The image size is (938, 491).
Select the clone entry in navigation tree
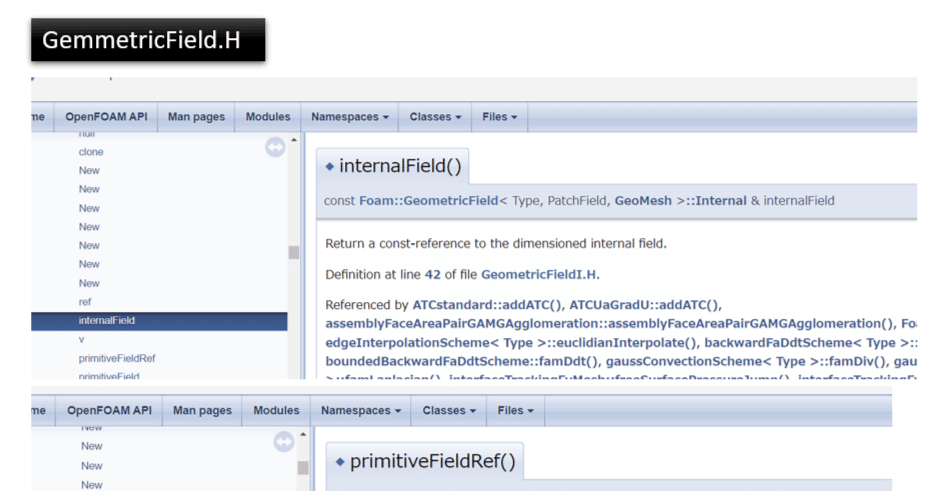click(x=91, y=152)
